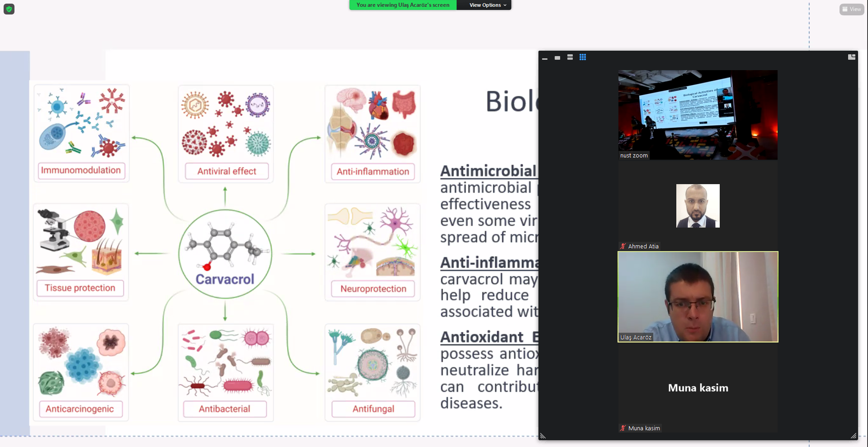Switch video panel to two-row speaker view
The image size is (868, 447).
(x=570, y=57)
